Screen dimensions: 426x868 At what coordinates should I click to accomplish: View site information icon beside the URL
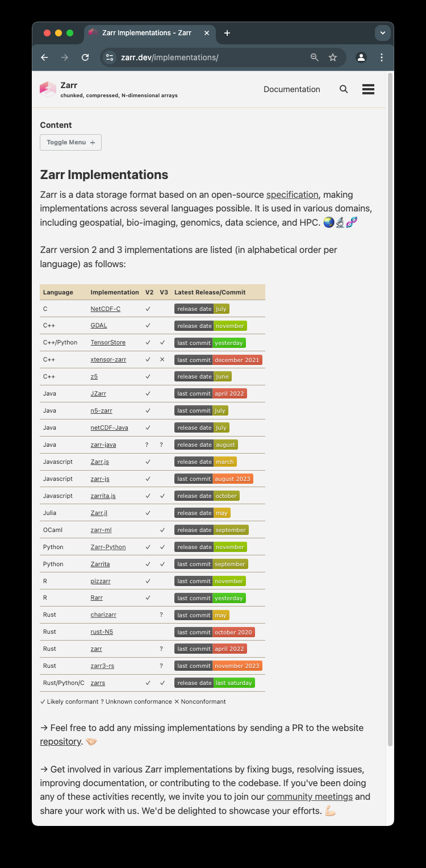[110, 57]
